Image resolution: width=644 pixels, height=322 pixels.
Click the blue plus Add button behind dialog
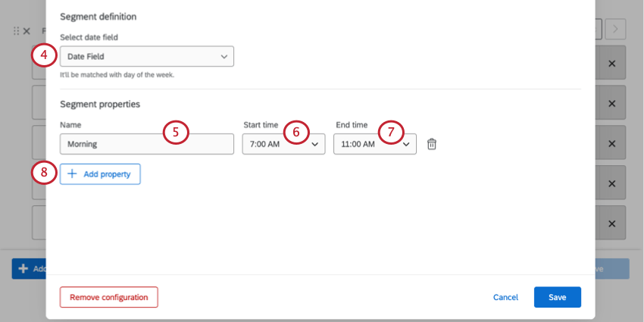pyautogui.click(x=29, y=269)
